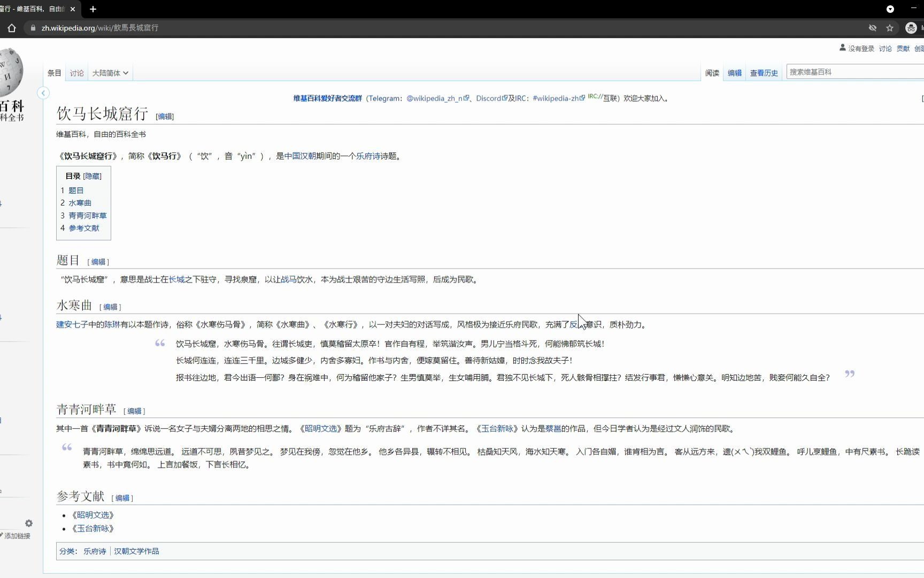Edit the 题目 section
Screen dimensions: 924x578
point(98,262)
